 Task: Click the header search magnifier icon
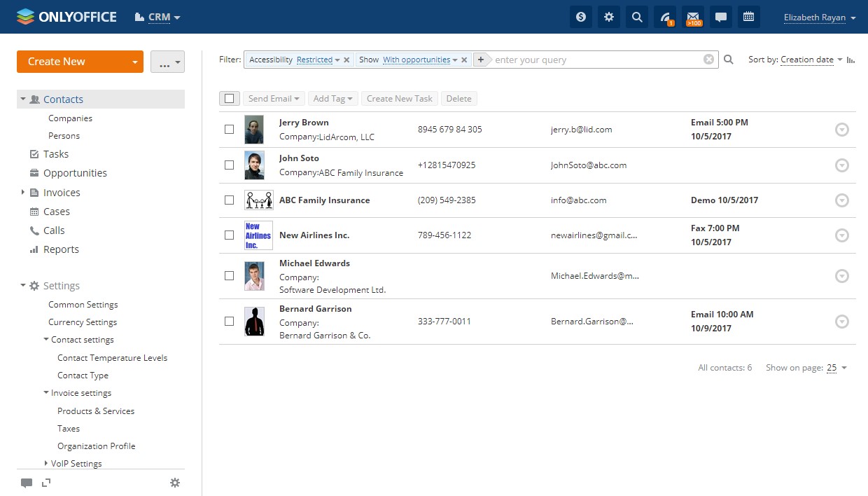click(637, 18)
